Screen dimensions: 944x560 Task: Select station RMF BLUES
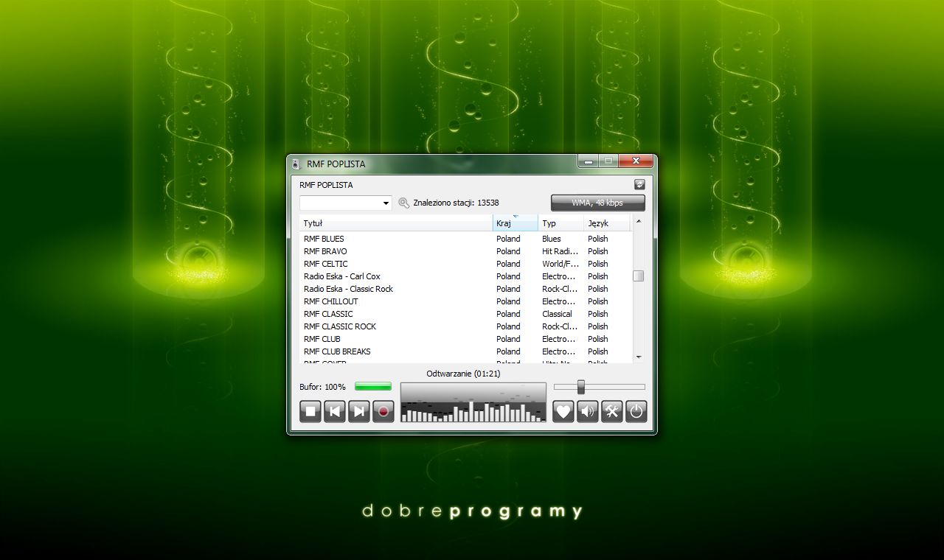pyautogui.click(x=324, y=239)
